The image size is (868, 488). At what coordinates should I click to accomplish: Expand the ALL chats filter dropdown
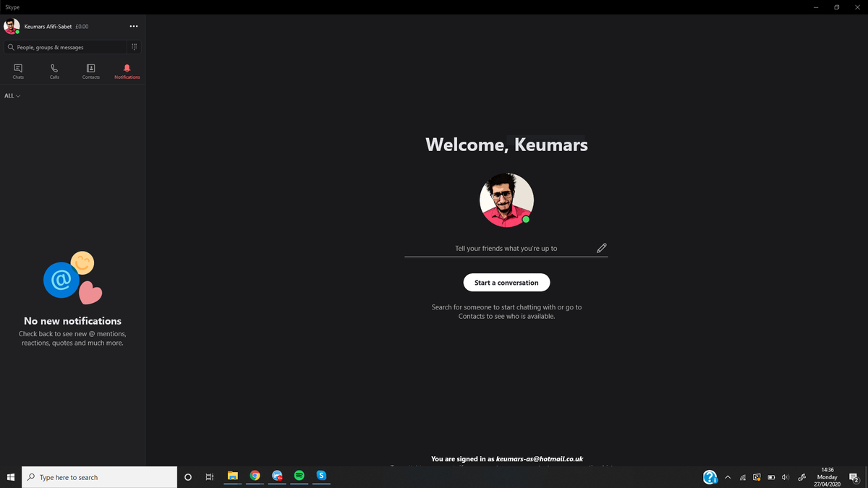pyautogui.click(x=12, y=95)
